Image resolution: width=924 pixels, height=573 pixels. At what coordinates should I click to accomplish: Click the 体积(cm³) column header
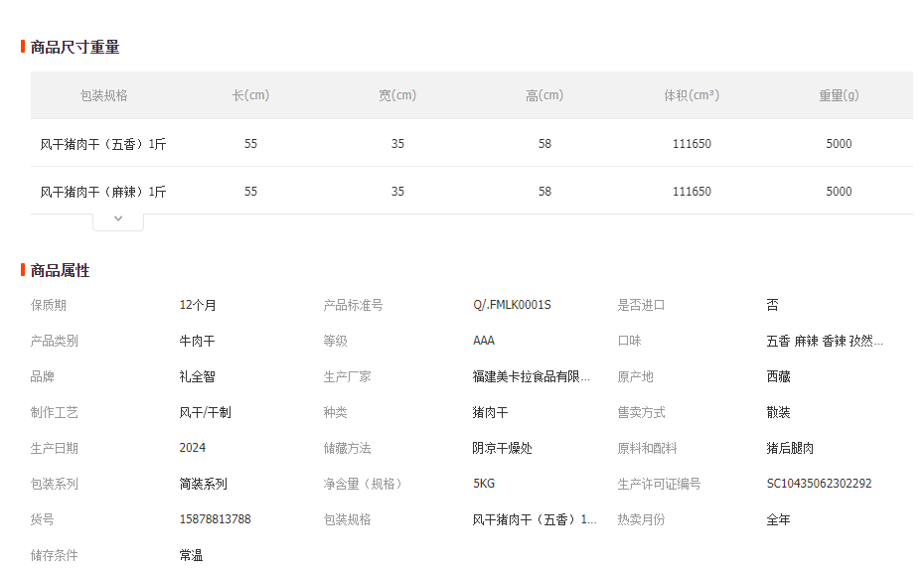(692, 95)
